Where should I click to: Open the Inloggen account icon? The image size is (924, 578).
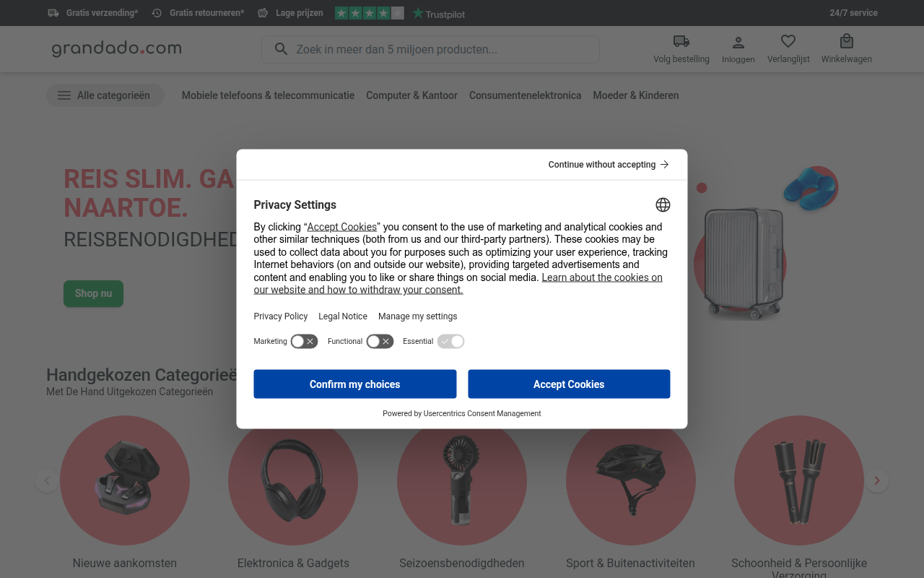738,42
